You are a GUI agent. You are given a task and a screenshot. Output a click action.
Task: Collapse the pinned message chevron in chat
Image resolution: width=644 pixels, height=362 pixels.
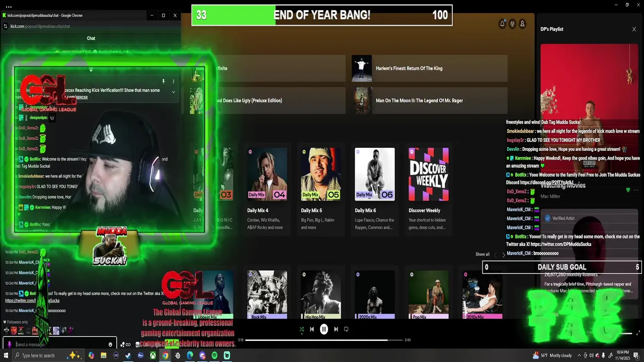pos(174,92)
